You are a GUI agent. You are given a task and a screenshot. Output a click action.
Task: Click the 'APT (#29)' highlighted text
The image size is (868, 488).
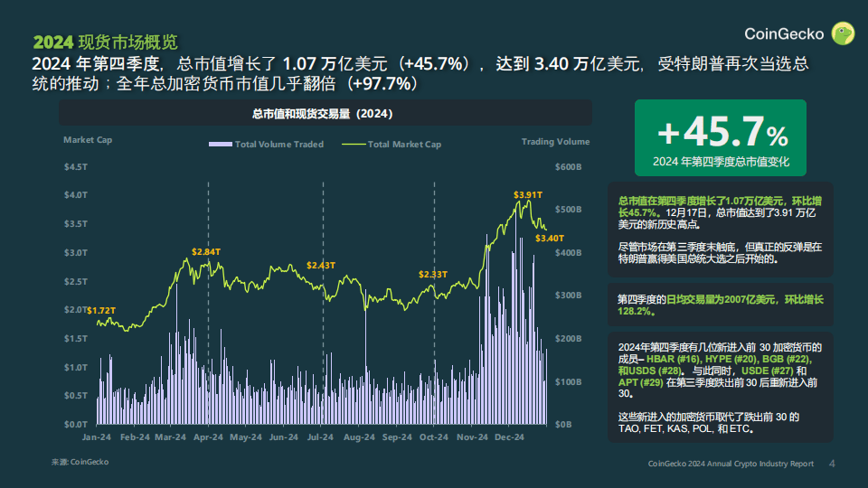[640, 382]
